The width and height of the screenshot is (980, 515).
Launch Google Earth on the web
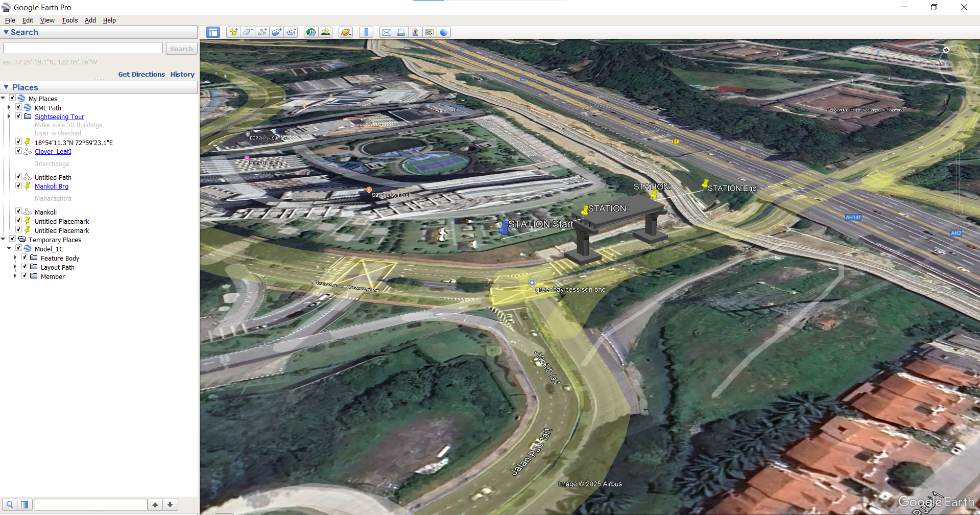click(444, 32)
